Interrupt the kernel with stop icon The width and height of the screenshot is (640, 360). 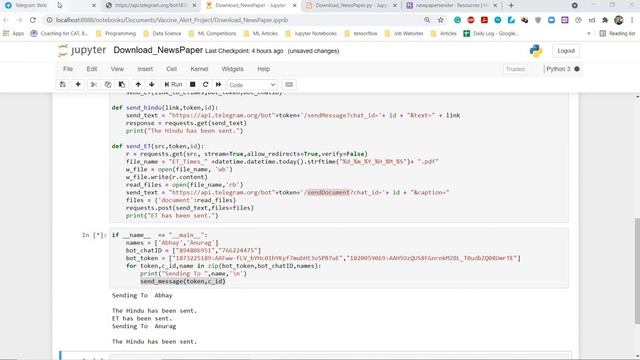(192, 84)
